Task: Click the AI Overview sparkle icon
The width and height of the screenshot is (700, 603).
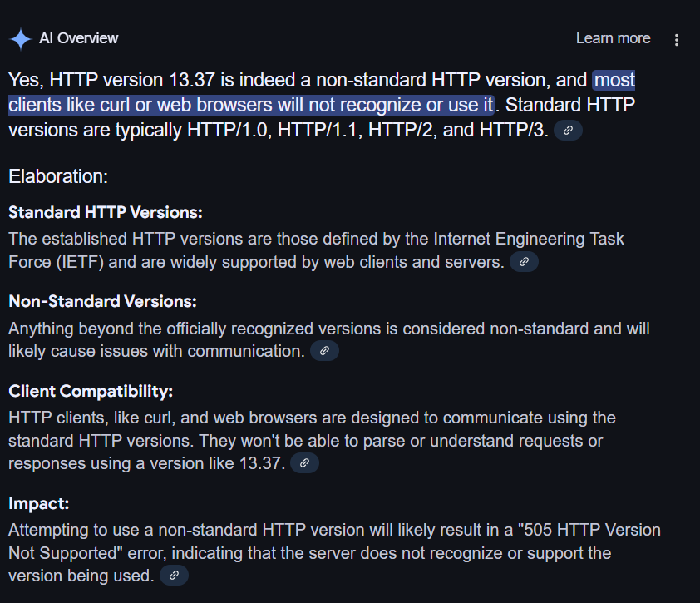Action: 21,39
